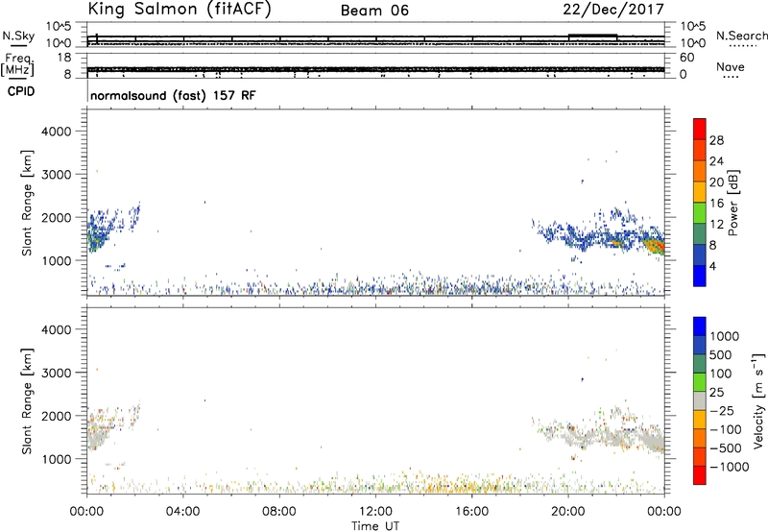The image size is (768, 532).
Task: Click the '28' Power colorbar tick
Action: [716, 140]
